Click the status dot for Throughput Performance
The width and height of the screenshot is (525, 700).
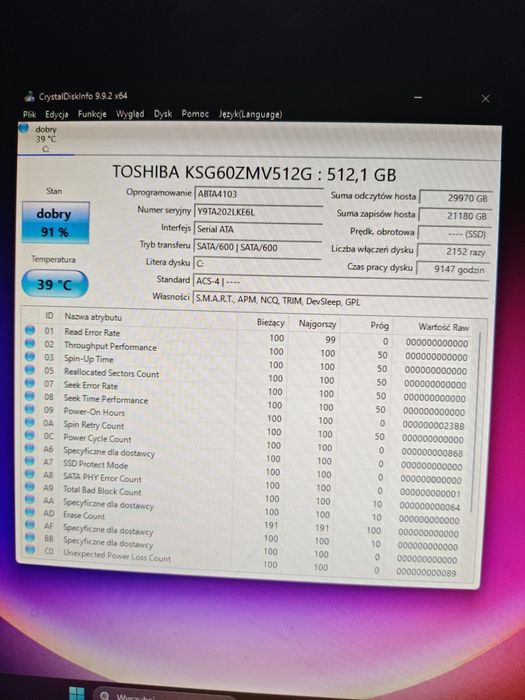click(x=30, y=343)
